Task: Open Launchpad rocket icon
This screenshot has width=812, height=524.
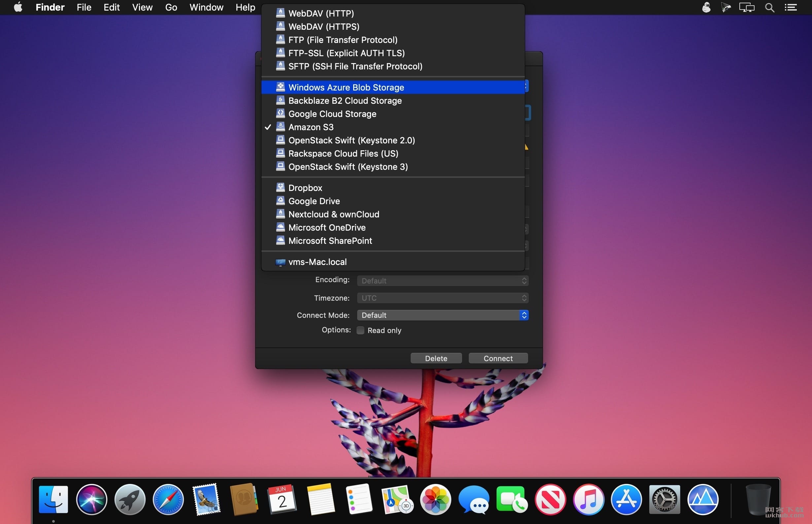Action: (x=130, y=499)
